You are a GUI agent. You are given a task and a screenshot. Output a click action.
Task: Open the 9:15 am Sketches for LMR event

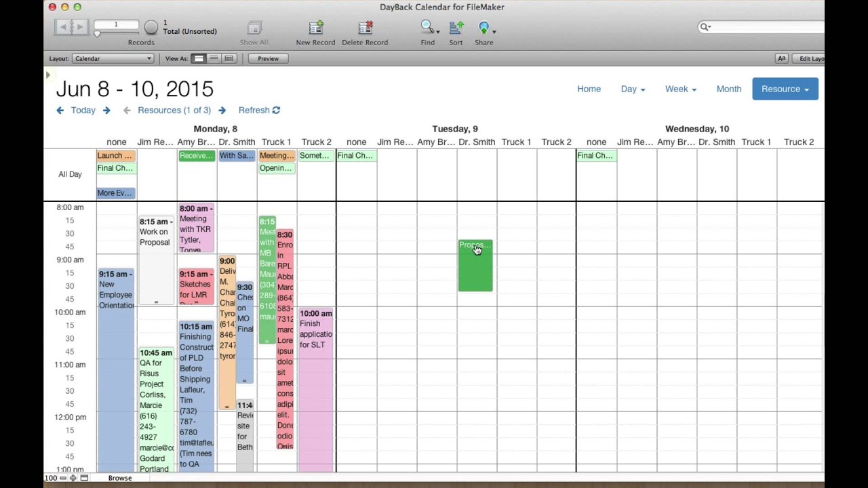coord(197,287)
